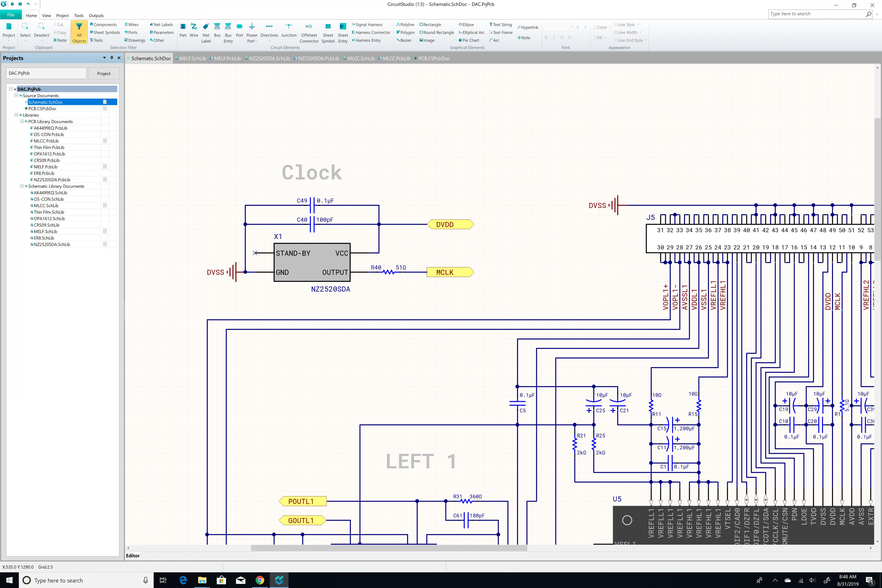
Task: Pin the Projects panel
Action: click(112, 58)
